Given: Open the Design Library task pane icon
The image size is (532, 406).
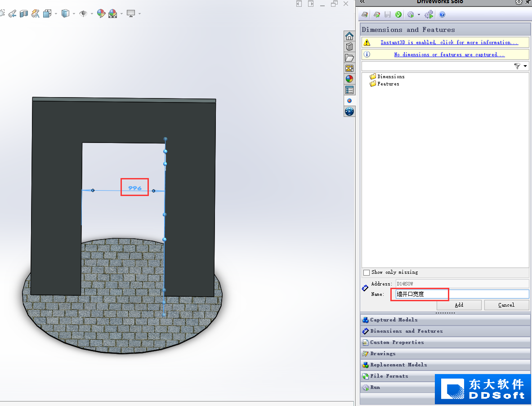Looking at the screenshot, I should pyautogui.click(x=349, y=47).
